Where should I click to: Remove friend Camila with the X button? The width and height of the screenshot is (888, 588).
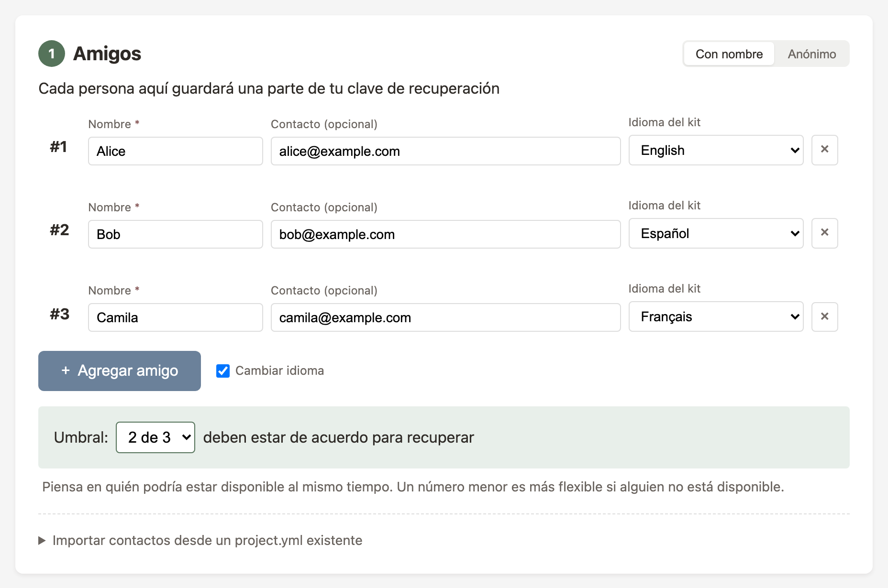824,316
